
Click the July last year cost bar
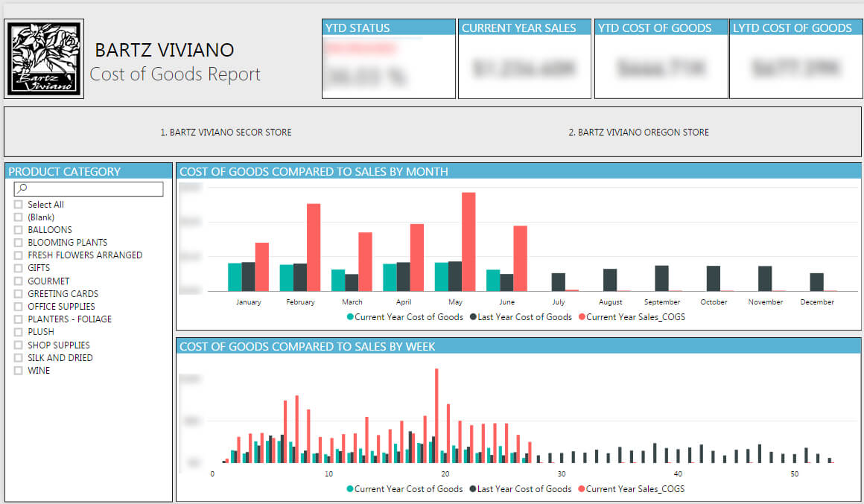pos(558,282)
